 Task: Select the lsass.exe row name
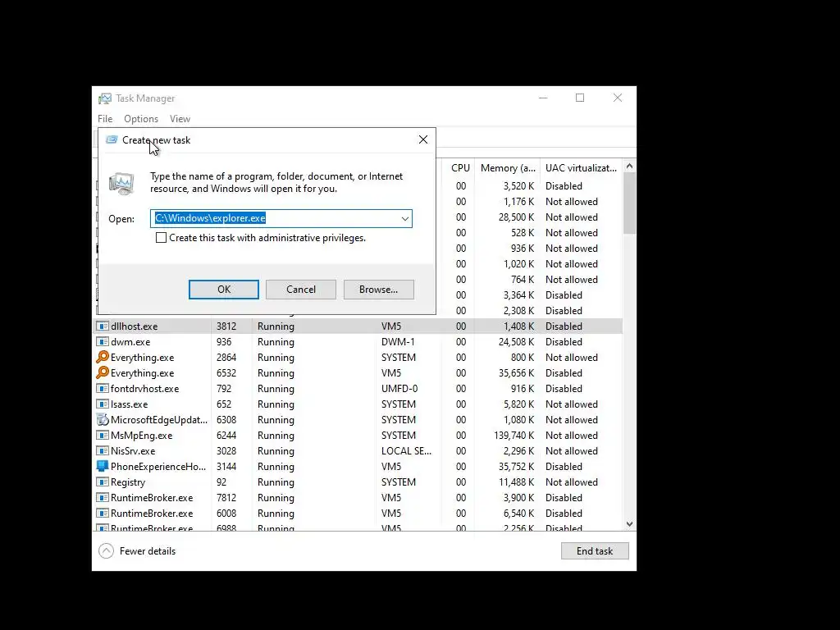[129, 404]
